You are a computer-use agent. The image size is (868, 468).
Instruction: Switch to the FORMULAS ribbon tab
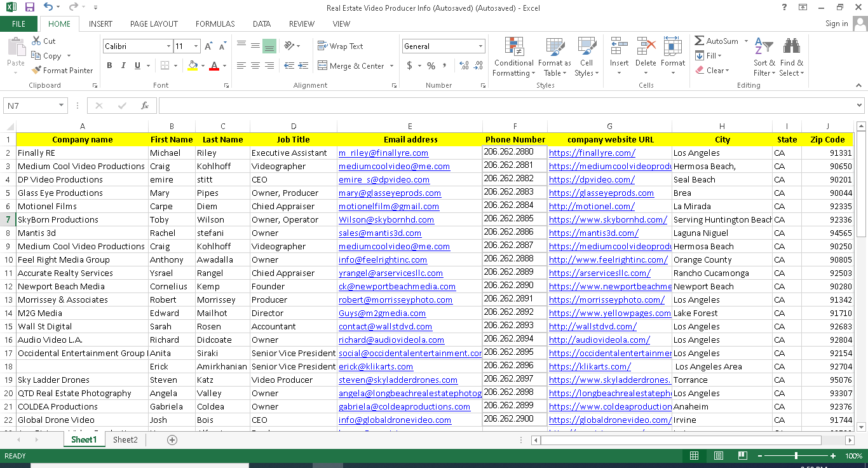click(215, 24)
